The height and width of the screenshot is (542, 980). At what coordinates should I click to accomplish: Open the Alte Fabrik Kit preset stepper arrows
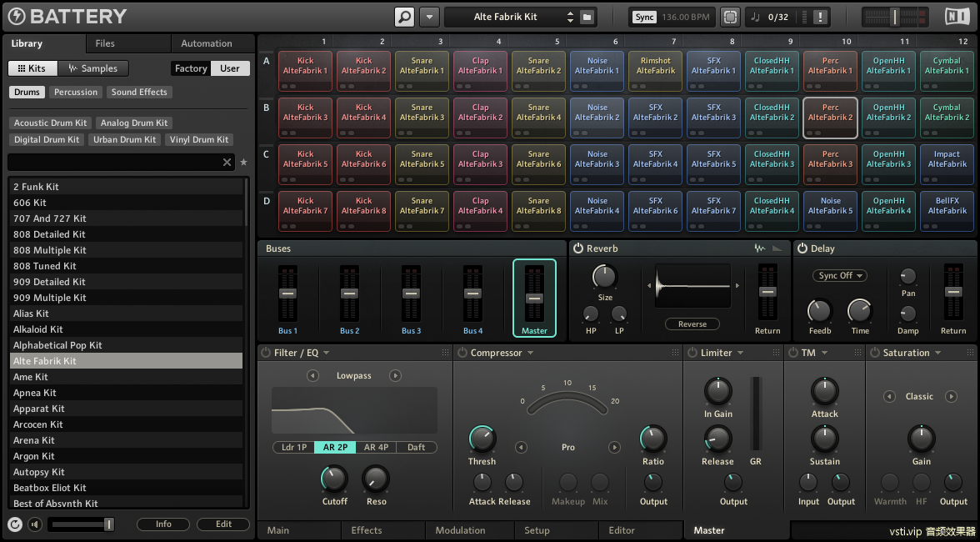click(570, 17)
